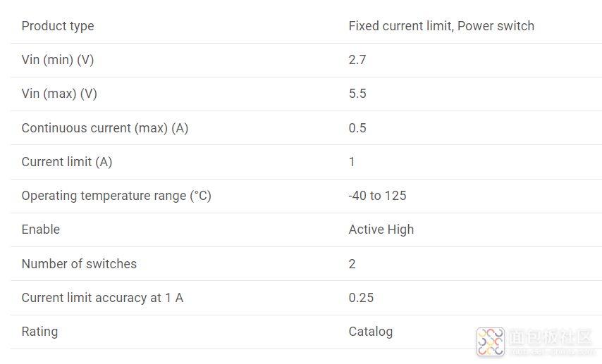Click the 5.5 voltage value
602x364 pixels.
point(357,94)
